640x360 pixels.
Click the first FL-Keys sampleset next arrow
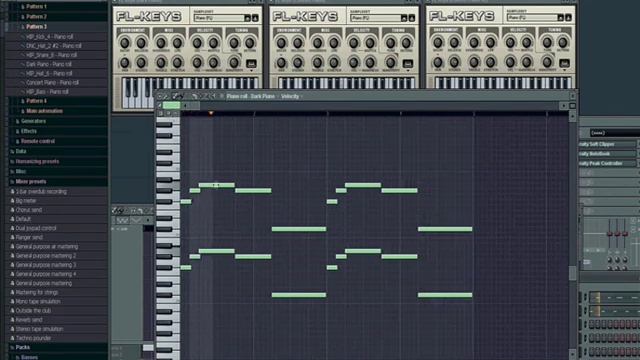255,18
